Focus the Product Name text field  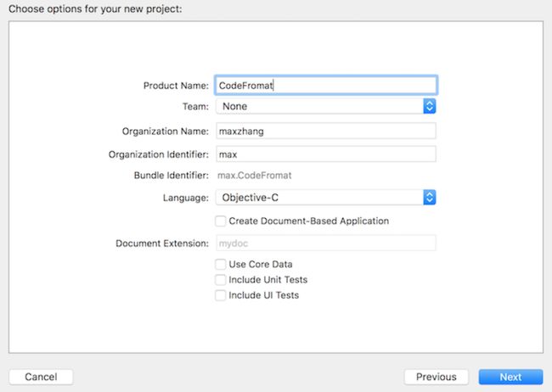click(x=325, y=85)
